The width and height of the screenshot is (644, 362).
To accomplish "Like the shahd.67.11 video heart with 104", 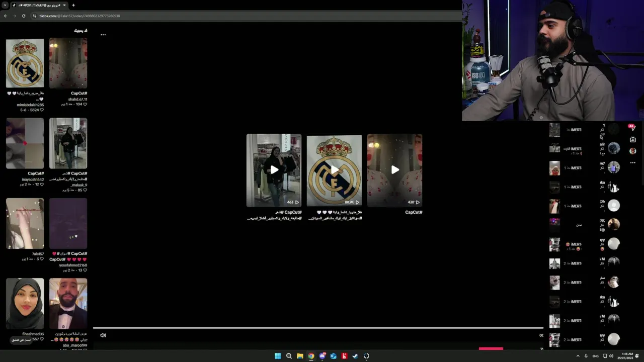I will (x=85, y=105).
